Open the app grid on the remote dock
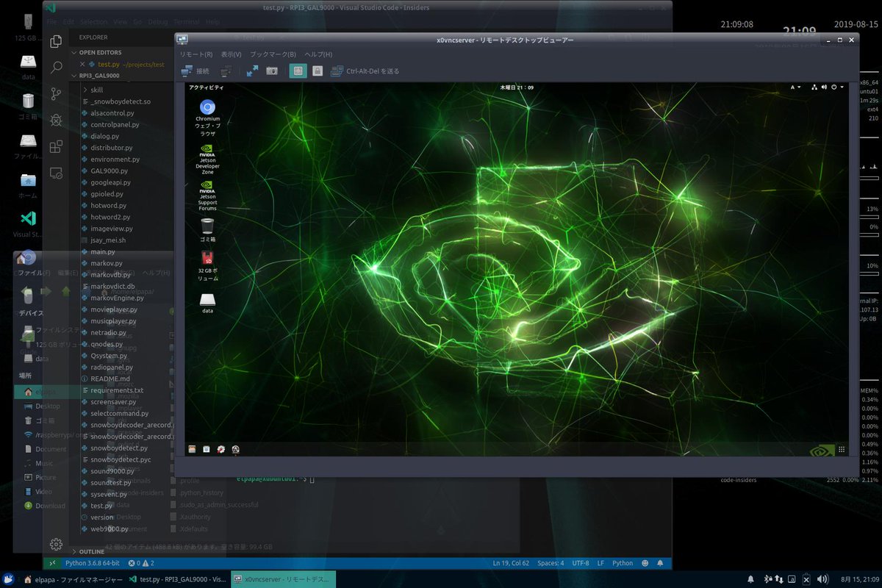This screenshot has height=588, width=882. pos(842,449)
